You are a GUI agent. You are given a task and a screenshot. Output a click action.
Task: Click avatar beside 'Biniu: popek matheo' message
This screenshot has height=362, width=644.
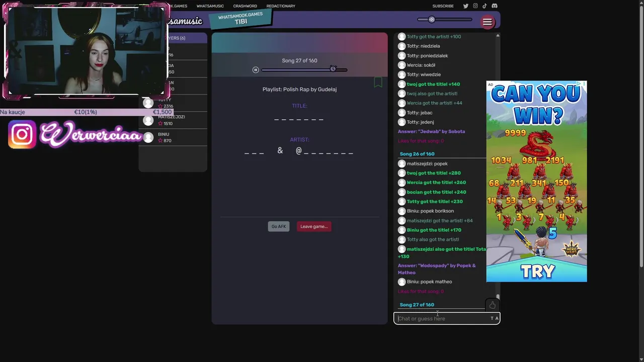[401, 282]
